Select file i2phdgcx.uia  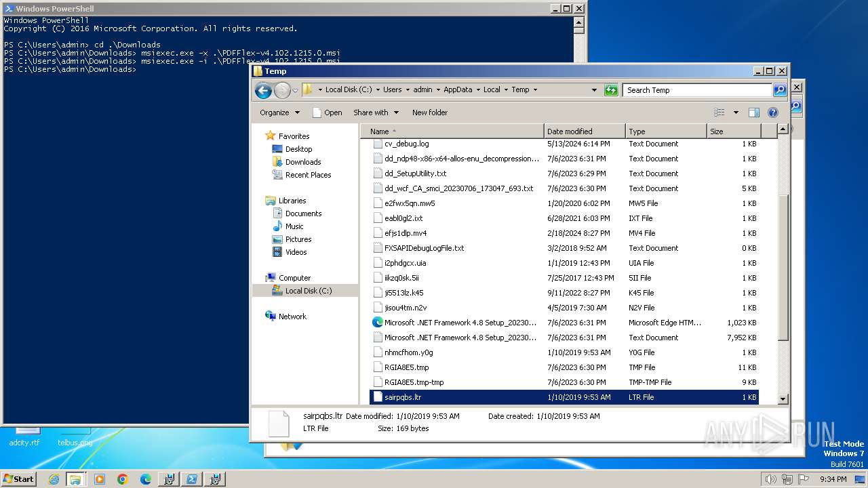[x=406, y=263]
